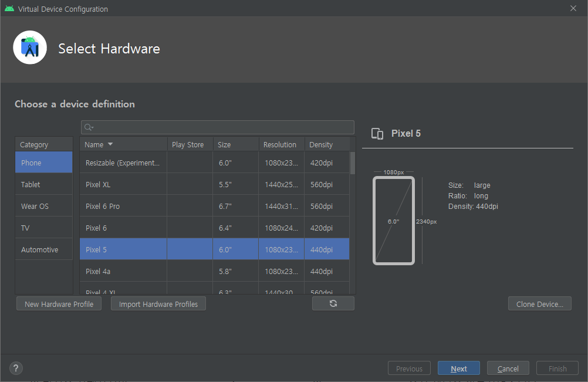Select the Pixel XL device row
The width and height of the screenshot is (588, 382).
pyautogui.click(x=215, y=184)
